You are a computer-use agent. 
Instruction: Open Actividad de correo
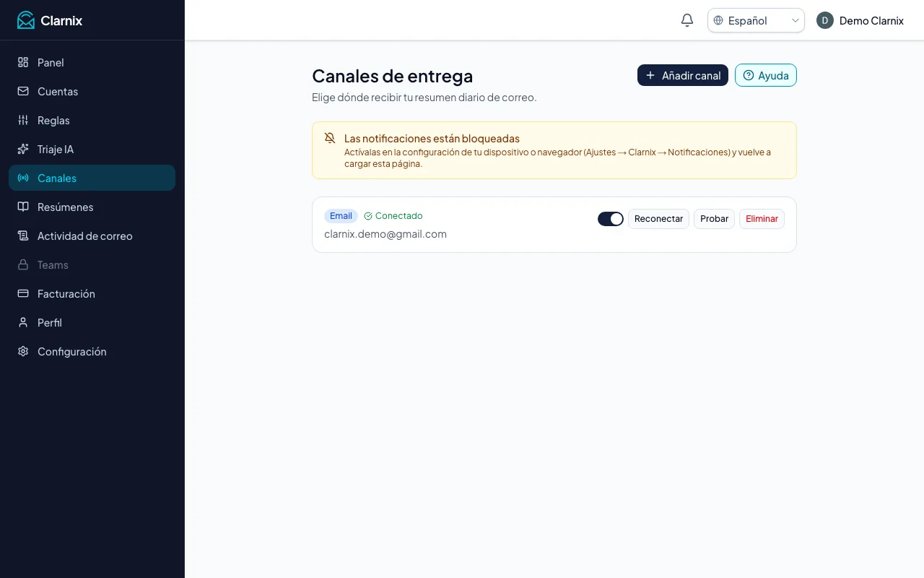pyautogui.click(x=92, y=236)
